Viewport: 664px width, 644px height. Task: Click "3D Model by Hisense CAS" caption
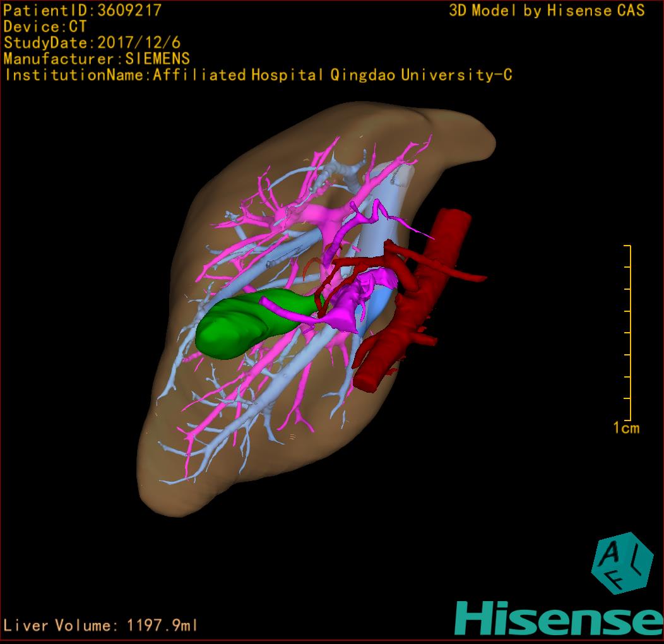pyautogui.click(x=547, y=10)
